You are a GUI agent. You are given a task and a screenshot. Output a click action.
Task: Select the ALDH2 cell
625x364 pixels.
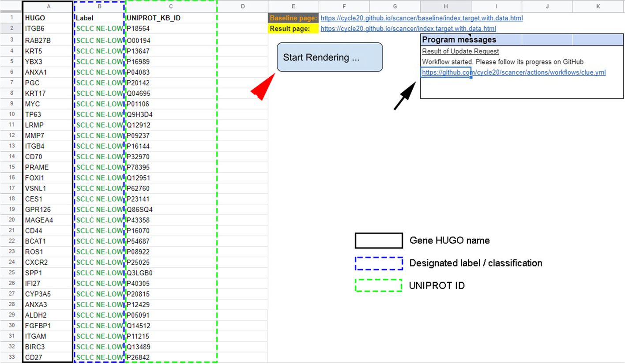(x=48, y=315)
